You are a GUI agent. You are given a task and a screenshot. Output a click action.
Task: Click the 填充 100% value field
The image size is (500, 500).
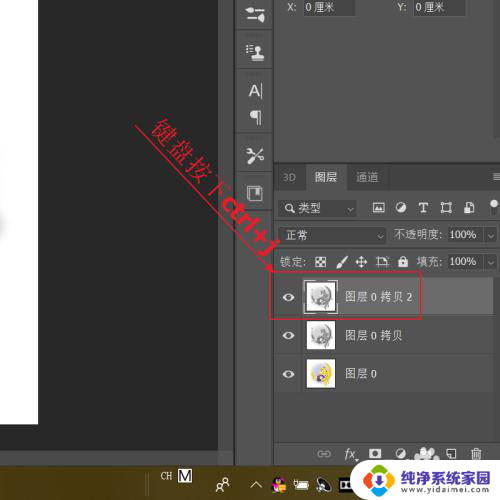tap(465, 262)
